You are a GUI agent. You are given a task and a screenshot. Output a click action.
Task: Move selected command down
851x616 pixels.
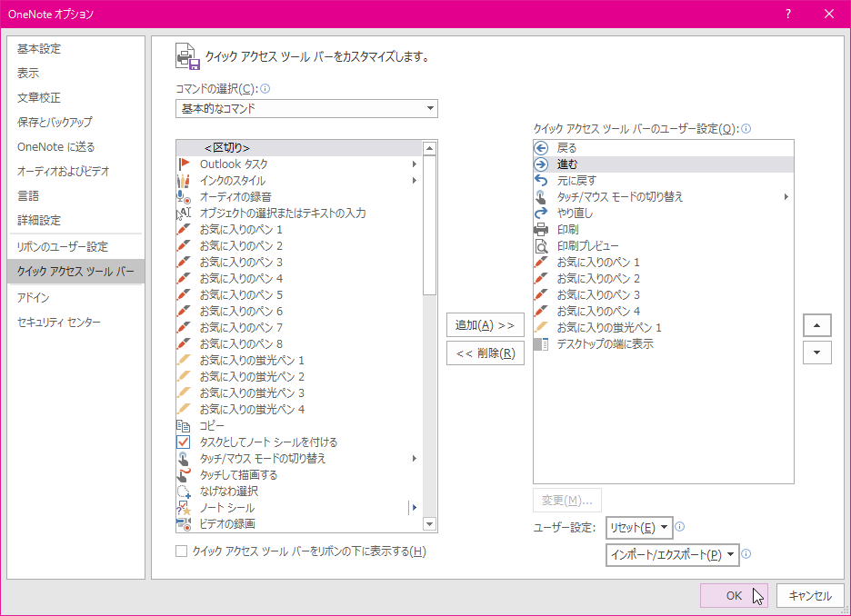816,353
